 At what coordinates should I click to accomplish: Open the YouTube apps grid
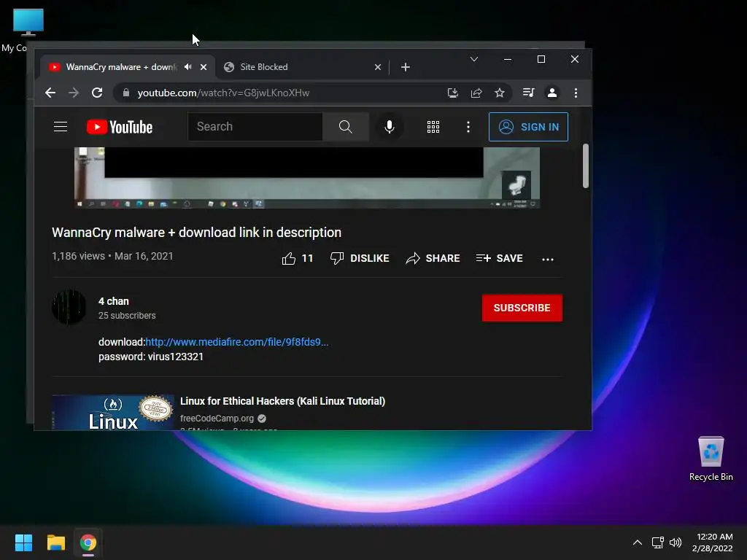pyautogui.click(x=433, y=127)
